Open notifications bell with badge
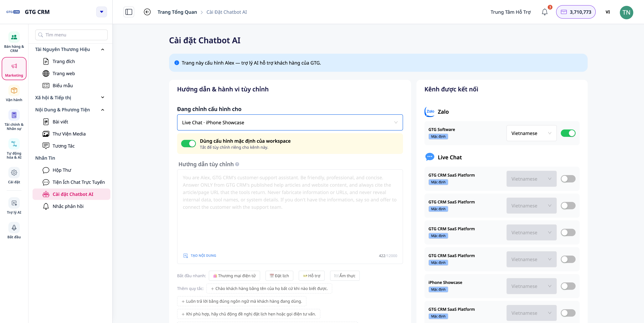The image size is (644, 323). [x=545, y=12]
